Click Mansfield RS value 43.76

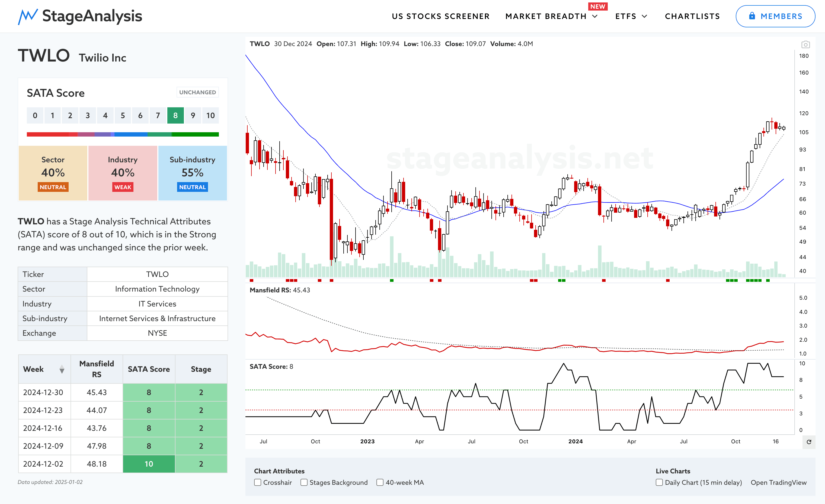pyautogui.click(x=97, y=428)
